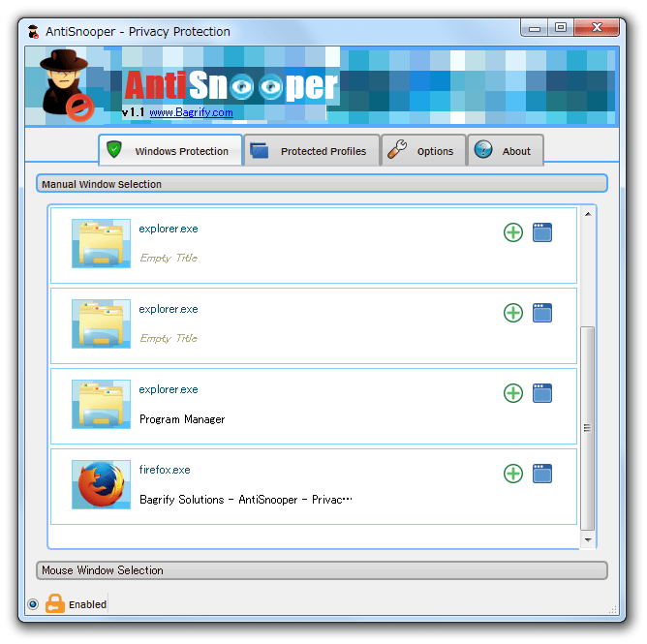Screen dimensions: 647x644
Task: Maximize the AntiSnooper window
Action: 561,28
